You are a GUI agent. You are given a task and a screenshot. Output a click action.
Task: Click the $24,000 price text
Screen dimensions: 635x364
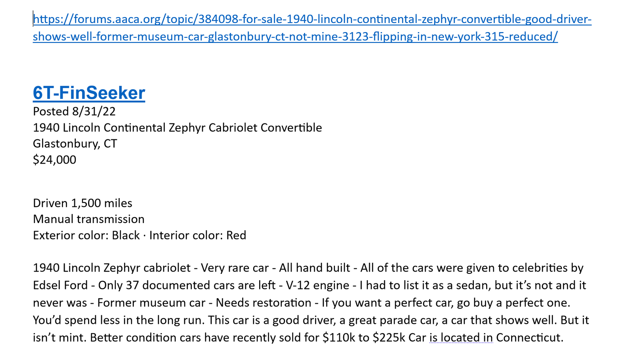pyautogui.click(x=54, y=160)
